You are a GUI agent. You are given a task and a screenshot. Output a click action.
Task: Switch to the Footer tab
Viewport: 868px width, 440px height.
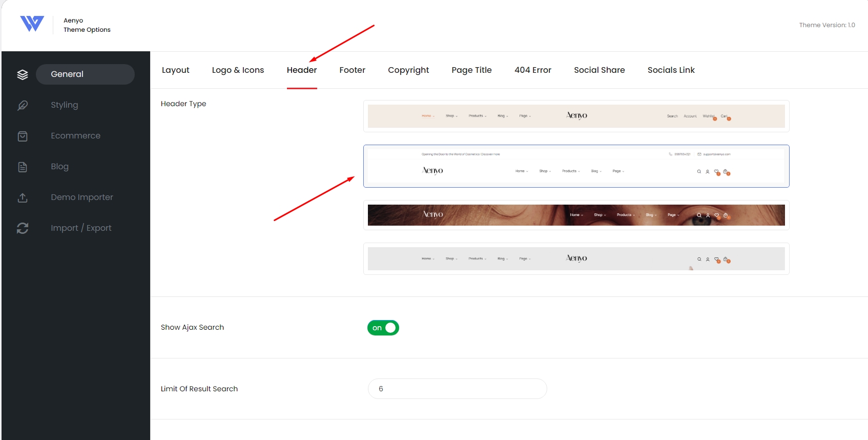pos(353,70)
